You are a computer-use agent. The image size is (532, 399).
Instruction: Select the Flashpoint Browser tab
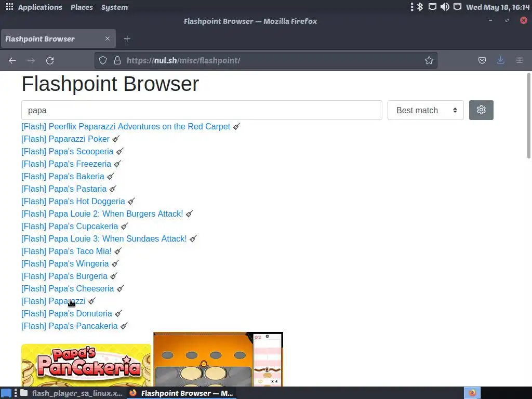tap(58, 38)
